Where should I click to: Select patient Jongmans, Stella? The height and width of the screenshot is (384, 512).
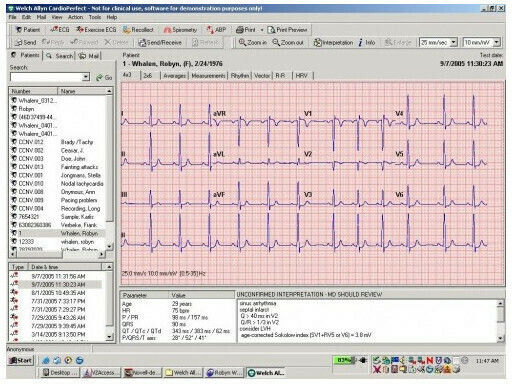tap(57, 175)
